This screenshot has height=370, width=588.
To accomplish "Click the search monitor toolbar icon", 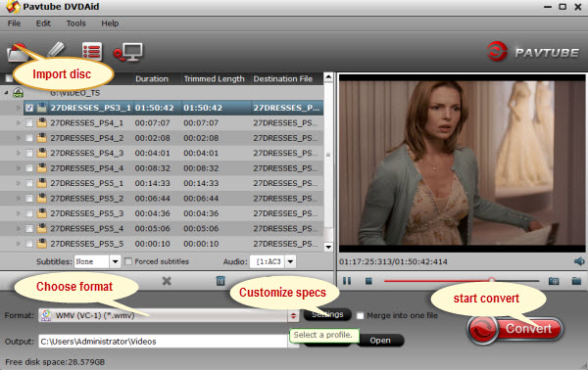I will click(128, 52).
